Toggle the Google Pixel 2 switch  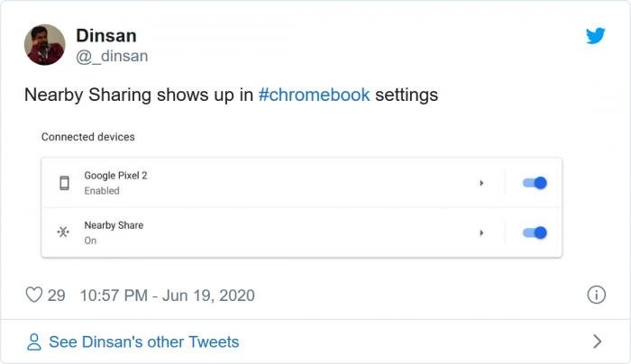click(x=535, y=183)
